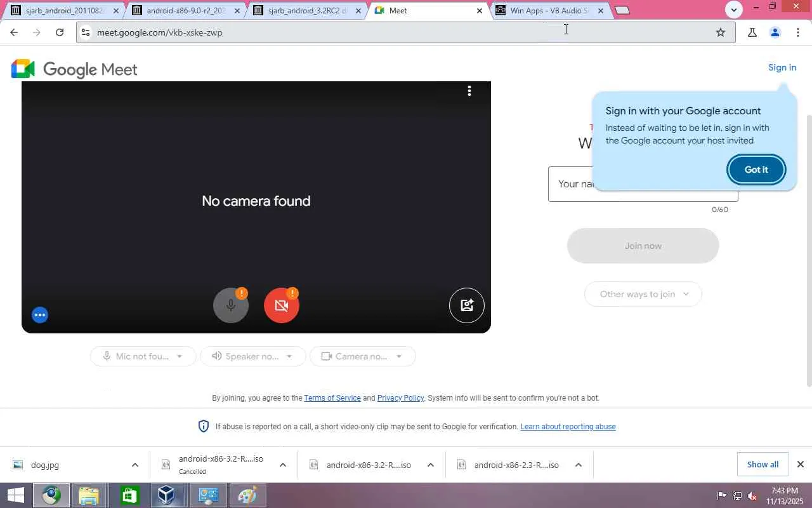The image size is (812, 508).
Task: Reload the current page
Action: point(60,32)
